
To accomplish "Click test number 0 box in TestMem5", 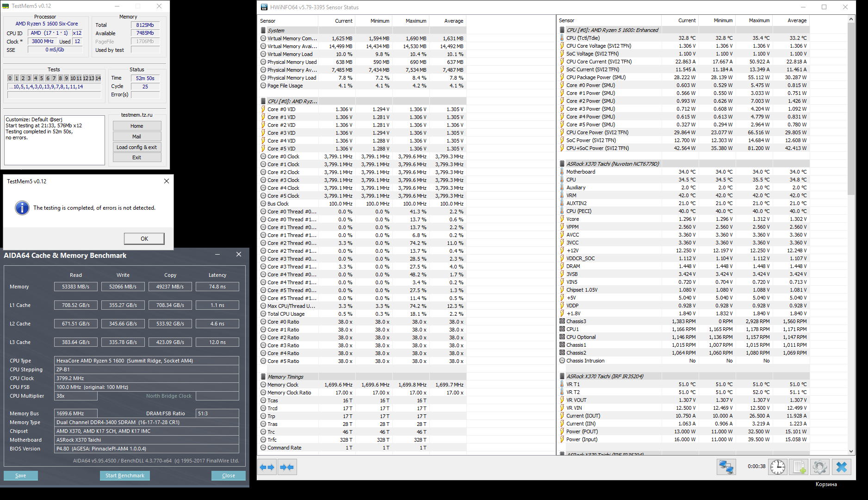I will 10,78.
